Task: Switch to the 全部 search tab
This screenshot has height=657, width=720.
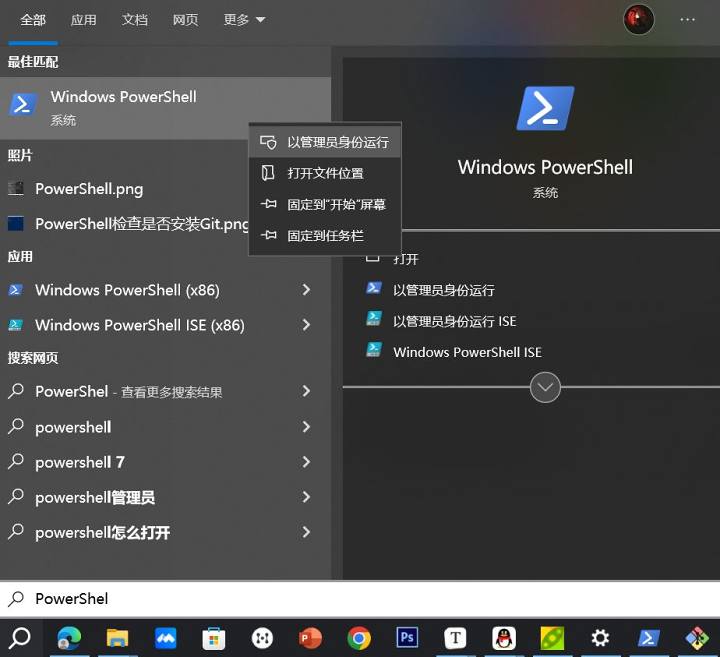Action: coord(33,20)
